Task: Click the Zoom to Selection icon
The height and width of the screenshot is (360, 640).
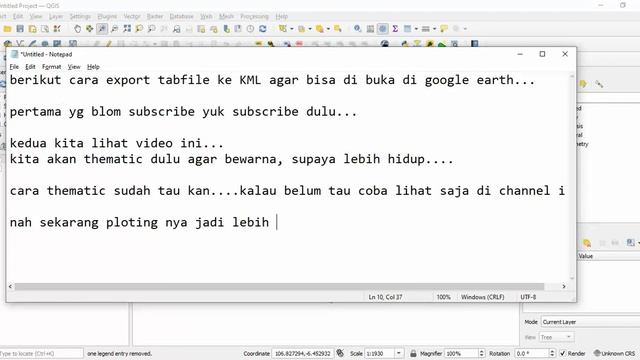Action: 139,29
